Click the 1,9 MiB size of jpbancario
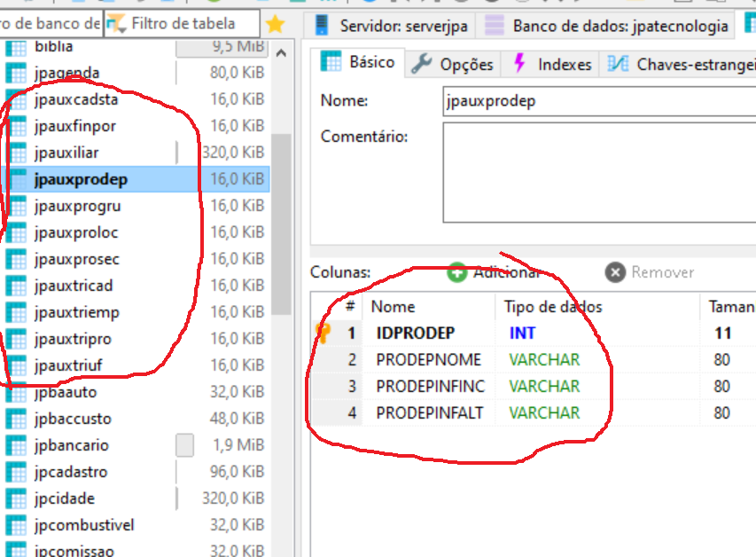Image resolution: width=756 pixels, height=557 pixels. click(x=238, y=445)
